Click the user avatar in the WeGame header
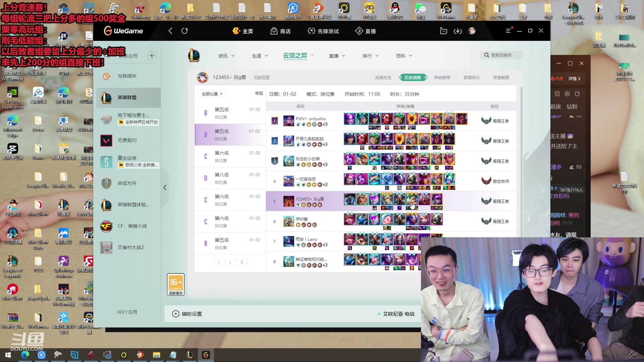The image size is (644, 362). pos(472,31)
